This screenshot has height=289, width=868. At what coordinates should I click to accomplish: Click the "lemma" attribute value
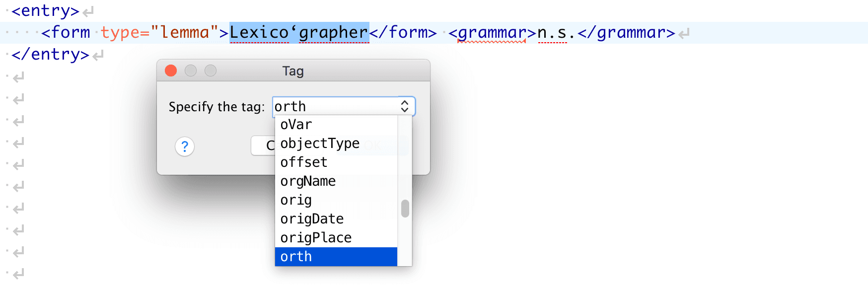[185, 32]
